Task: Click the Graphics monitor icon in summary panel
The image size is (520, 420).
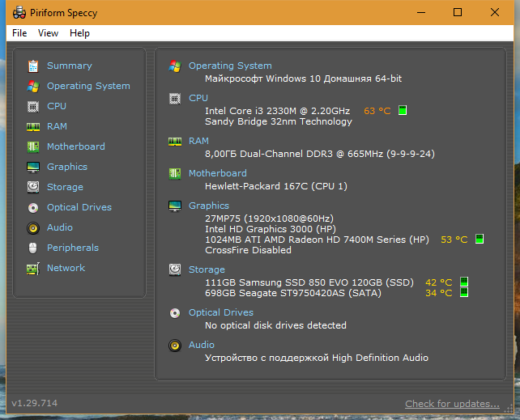Action: pos(175,206)
